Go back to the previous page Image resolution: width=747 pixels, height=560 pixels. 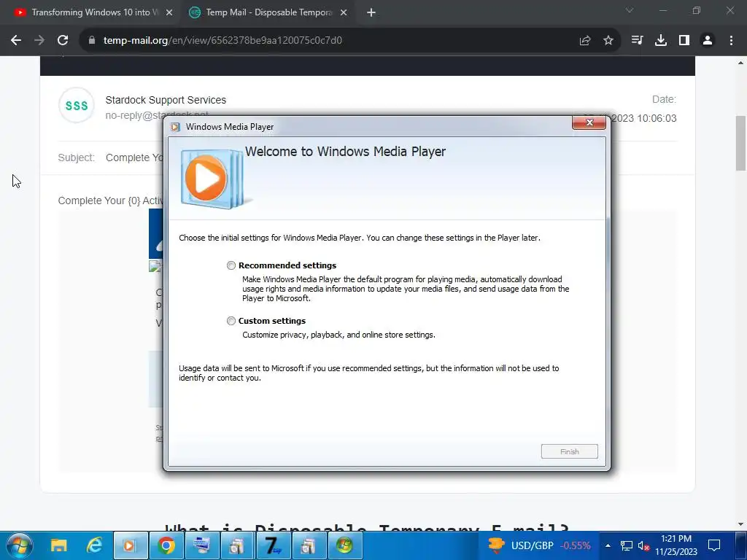pos(16,40)
